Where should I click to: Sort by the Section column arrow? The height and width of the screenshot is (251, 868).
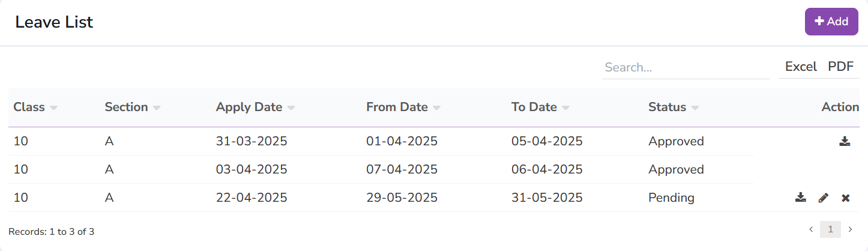(x=157, y=108)
